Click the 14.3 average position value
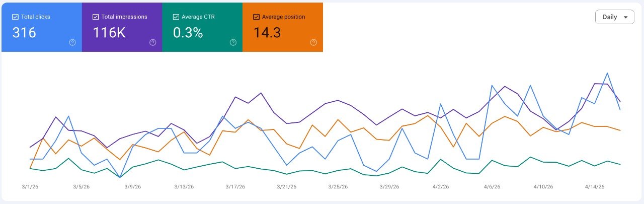 (x=267, y=33)
